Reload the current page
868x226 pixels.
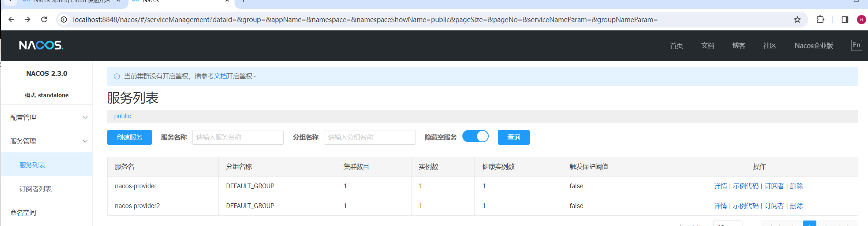tap(44, 19)
